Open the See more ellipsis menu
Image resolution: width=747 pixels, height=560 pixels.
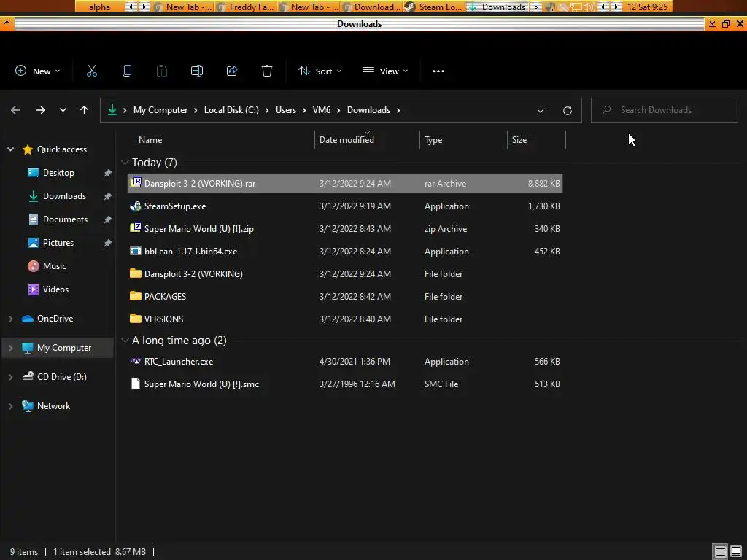tap(438, 71)
